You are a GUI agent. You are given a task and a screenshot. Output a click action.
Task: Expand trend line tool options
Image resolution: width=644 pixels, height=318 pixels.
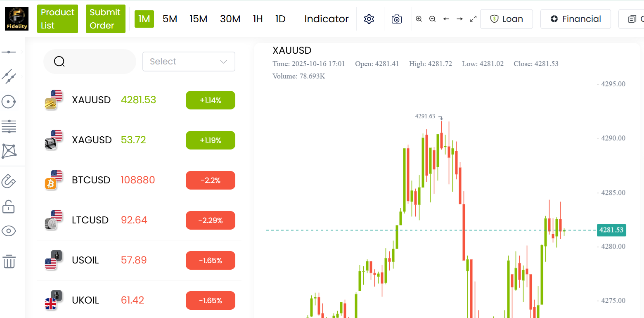point(21,76)
